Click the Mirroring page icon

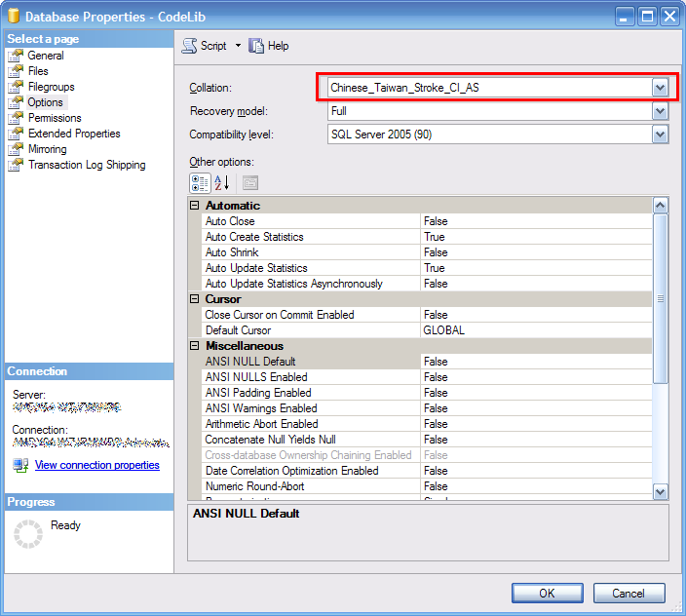[16, 149]
